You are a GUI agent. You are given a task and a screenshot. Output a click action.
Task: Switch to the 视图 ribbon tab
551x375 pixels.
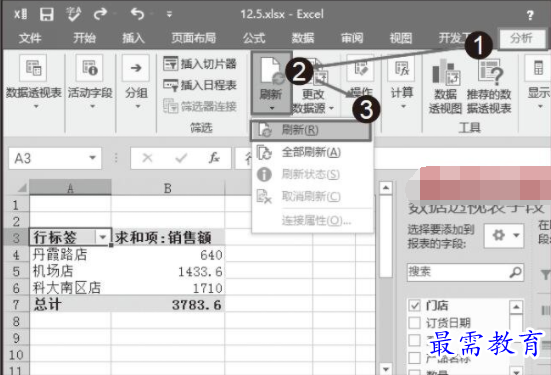click(x=401, y=38)
